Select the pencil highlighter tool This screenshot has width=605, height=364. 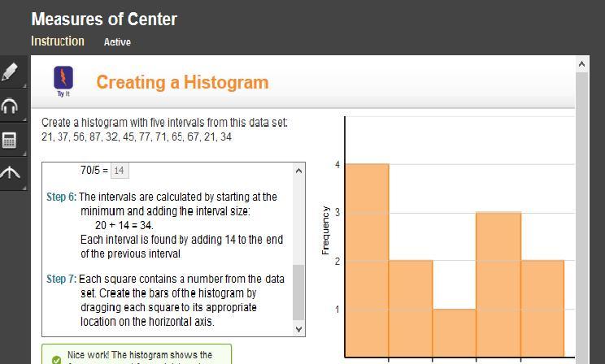11,72
